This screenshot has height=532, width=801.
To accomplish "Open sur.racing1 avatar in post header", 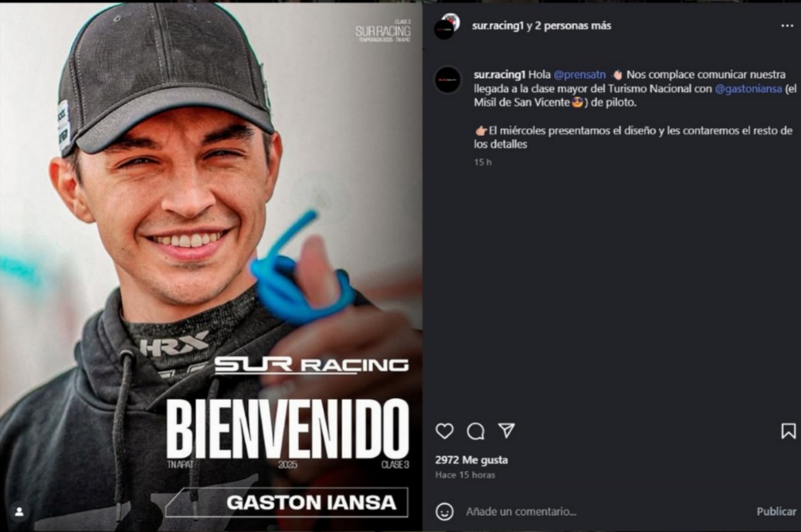I will click(446, 27).
